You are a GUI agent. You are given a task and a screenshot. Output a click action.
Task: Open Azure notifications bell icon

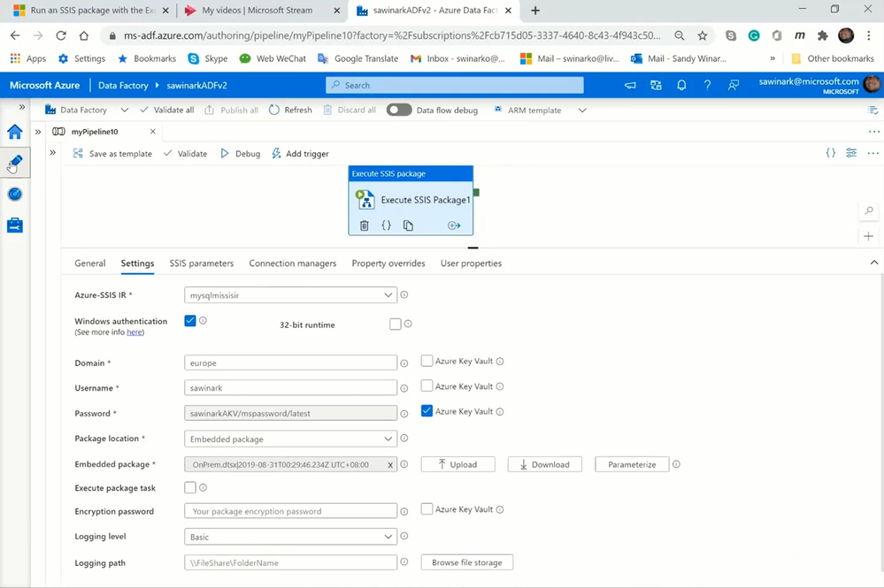(681, 85)
